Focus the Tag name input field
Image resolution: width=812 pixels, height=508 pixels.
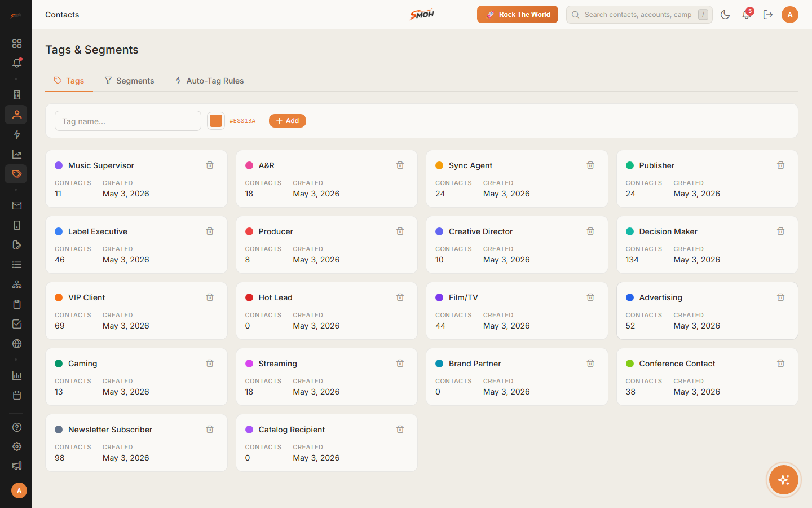pos(128,121)
